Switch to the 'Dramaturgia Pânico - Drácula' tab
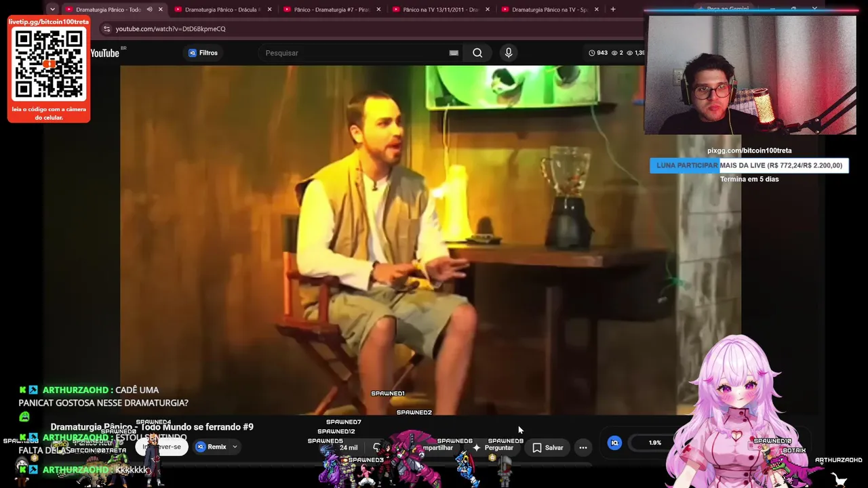868x488 pixels. pos(222,9)
